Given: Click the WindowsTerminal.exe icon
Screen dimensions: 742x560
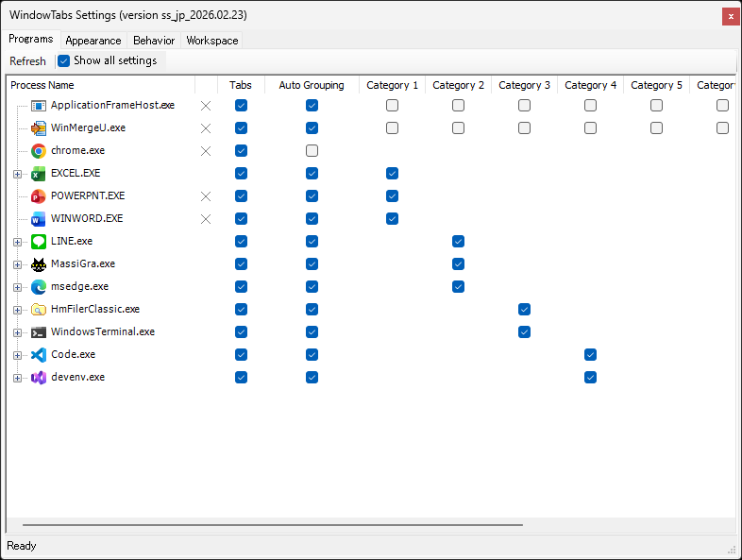Looking at the screenshot, I should (39, 332).
